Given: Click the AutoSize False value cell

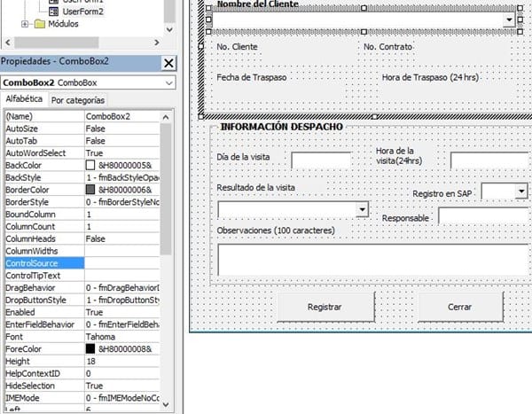Looking at the screenshot, I should click(122, 129).
